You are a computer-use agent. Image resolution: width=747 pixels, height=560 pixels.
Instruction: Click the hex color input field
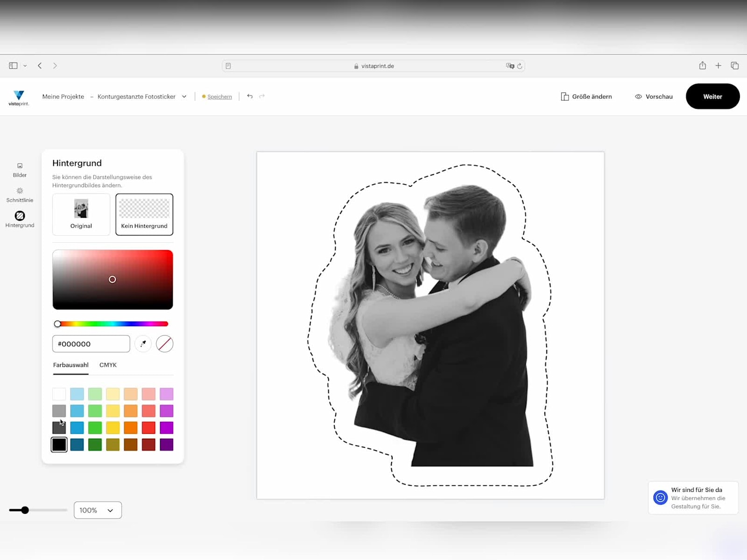tap(91, 344)
